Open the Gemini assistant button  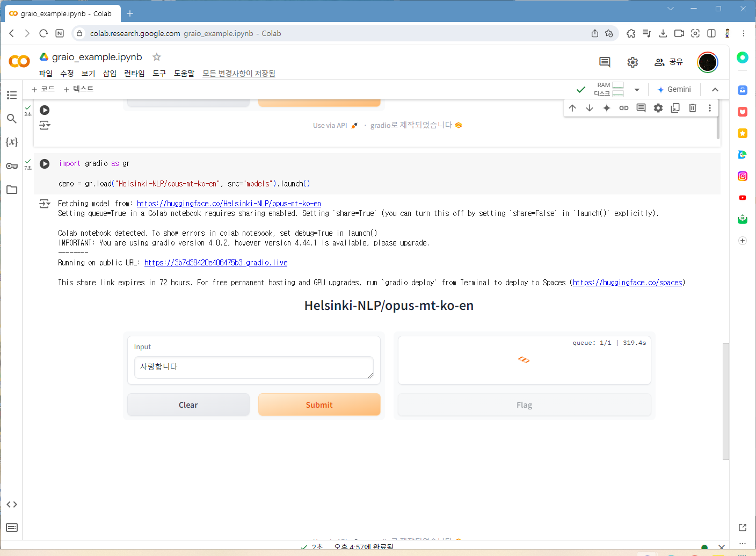click(674, 90)
